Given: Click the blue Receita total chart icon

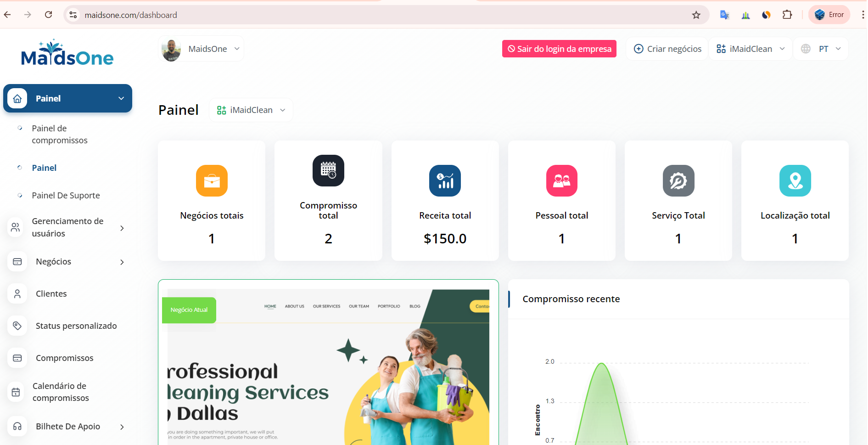Looking at the screenshot, I should coord(445,180).
